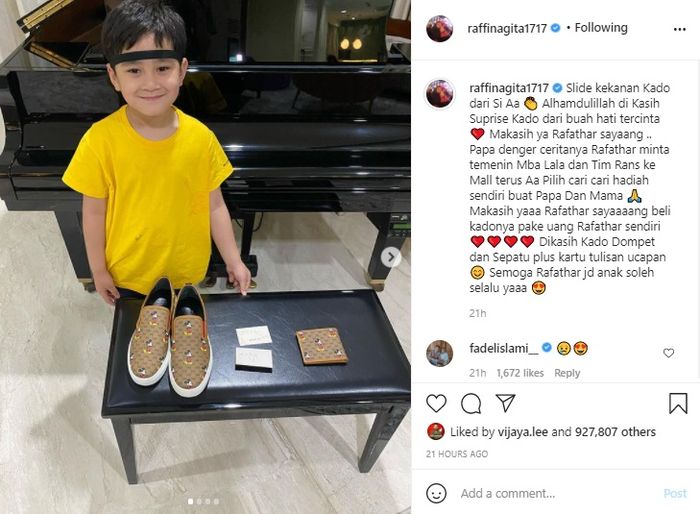Screen dimensions: 700x514
Task: View the 1,672 likes on the comment
Action: click(x=520, y=373)
